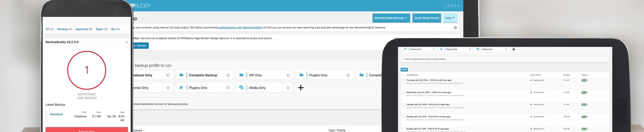Open the Help dropdown on laptop
Viewport: 644px width, 132px height.
(450, 18)
